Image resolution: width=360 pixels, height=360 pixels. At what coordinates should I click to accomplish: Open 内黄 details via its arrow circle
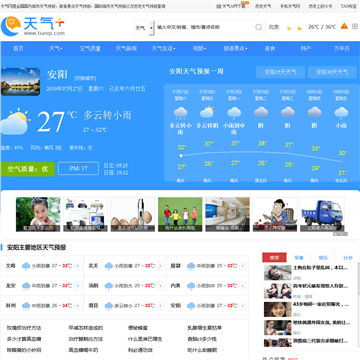pyautogui.click(x=243, y=286)
